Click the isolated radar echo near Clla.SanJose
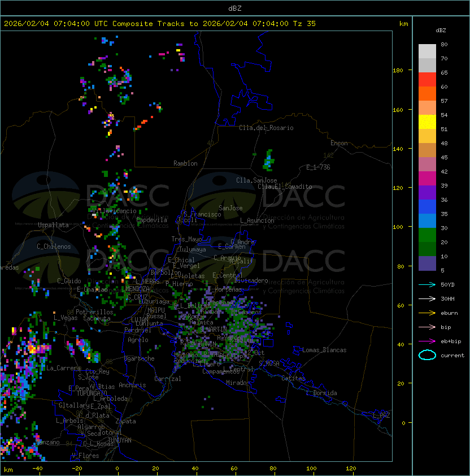Image resolution: width=470 pixels, height=476 pixels. [x=268, y=161]
